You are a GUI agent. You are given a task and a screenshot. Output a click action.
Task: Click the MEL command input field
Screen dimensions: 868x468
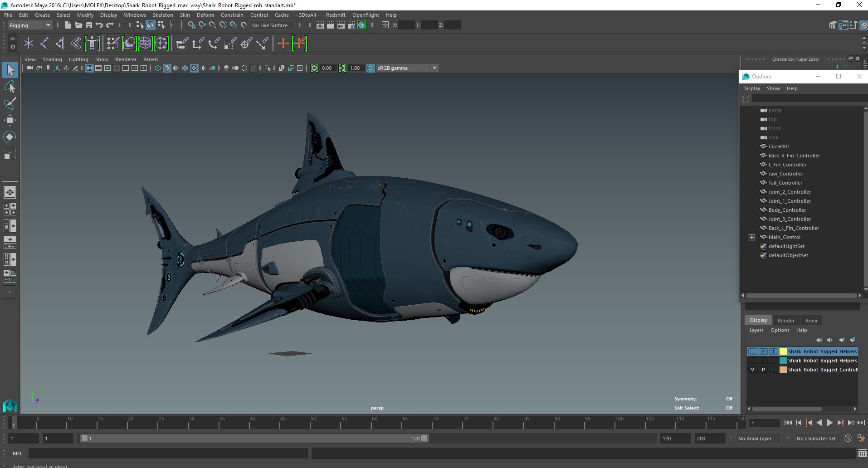point(168,453)
